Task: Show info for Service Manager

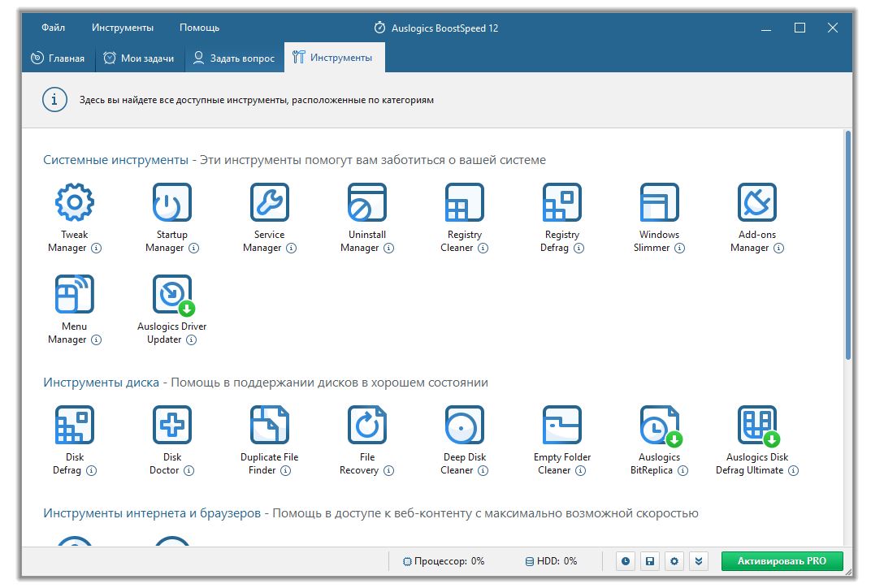Action: [291, 249]
